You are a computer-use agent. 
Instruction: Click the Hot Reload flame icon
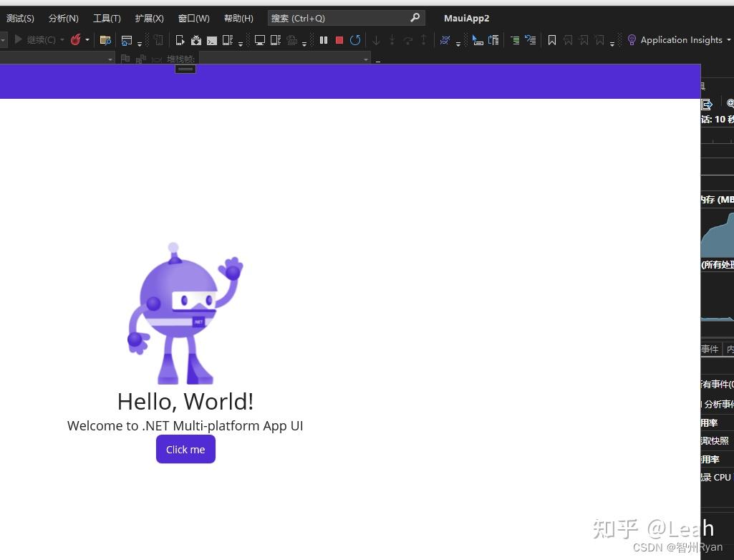click(x=75, y=40)
